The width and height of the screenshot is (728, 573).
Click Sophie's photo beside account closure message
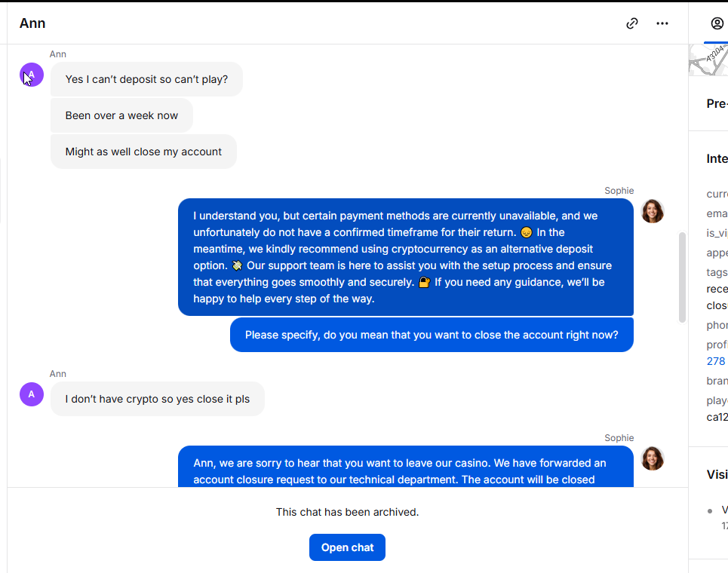(x=653, y=458)
